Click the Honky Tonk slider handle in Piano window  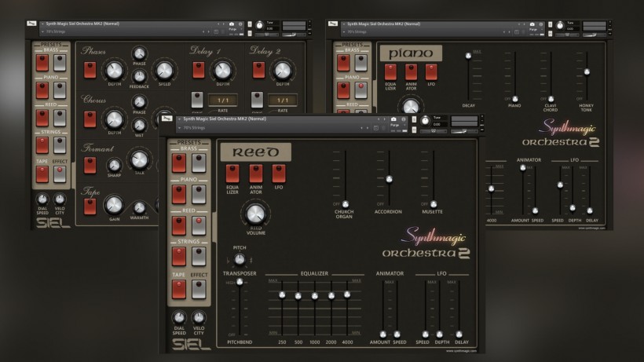coord(587,71)
